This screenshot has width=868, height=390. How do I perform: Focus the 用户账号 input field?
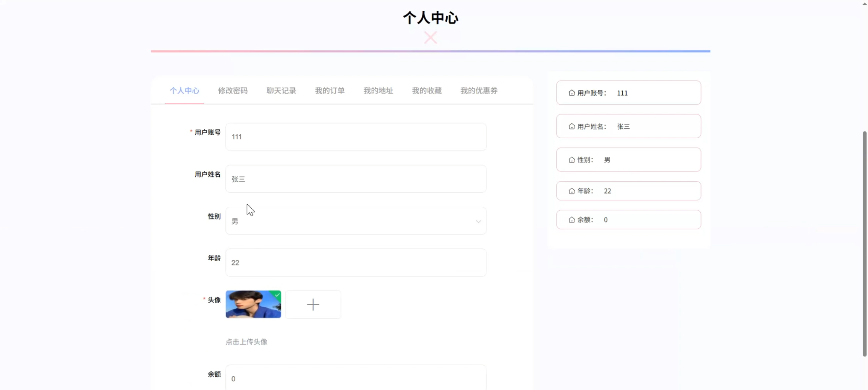coord(356,137)
